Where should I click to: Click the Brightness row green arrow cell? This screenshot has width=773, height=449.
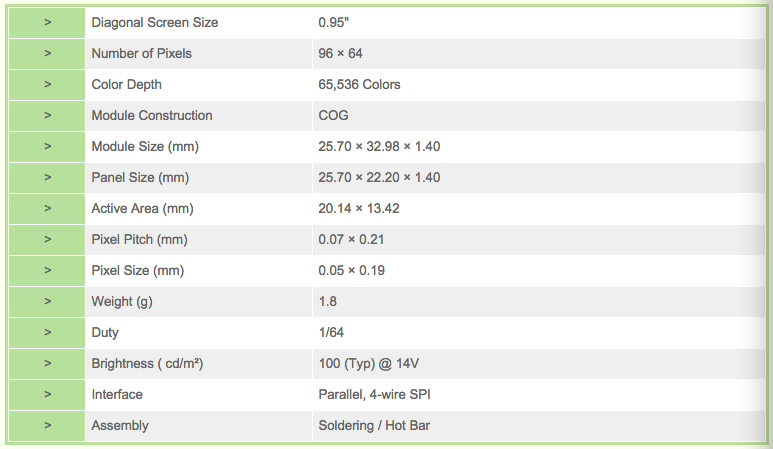[47, 364]
